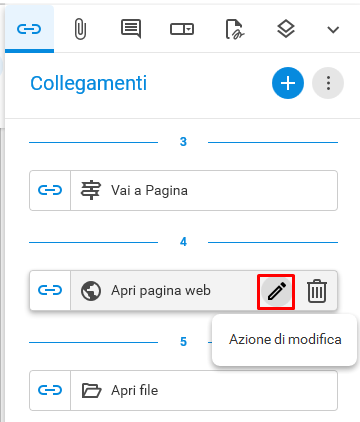Click link icon of Apri pagina web
360x422 pixels.
pos(50,290)
